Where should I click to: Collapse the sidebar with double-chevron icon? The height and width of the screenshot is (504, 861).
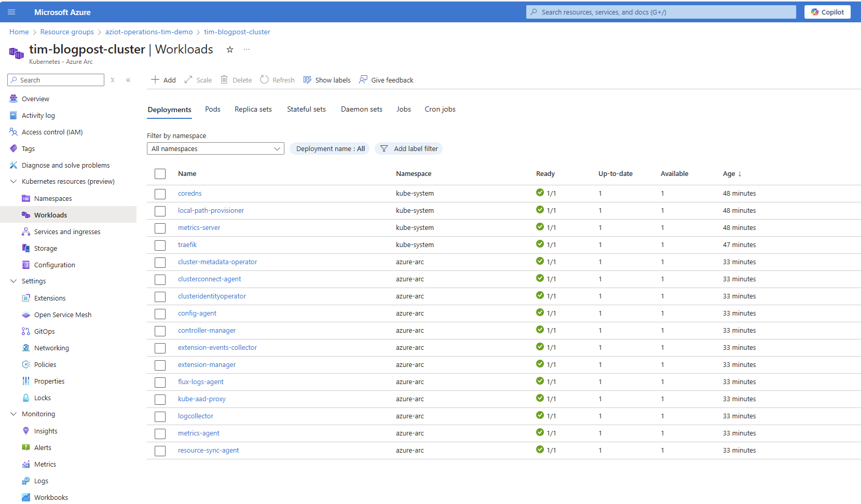tap(128, 80)
